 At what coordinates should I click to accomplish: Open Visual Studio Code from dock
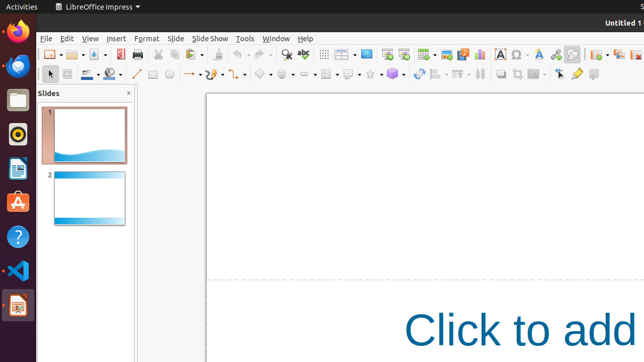tap(18, 271)
